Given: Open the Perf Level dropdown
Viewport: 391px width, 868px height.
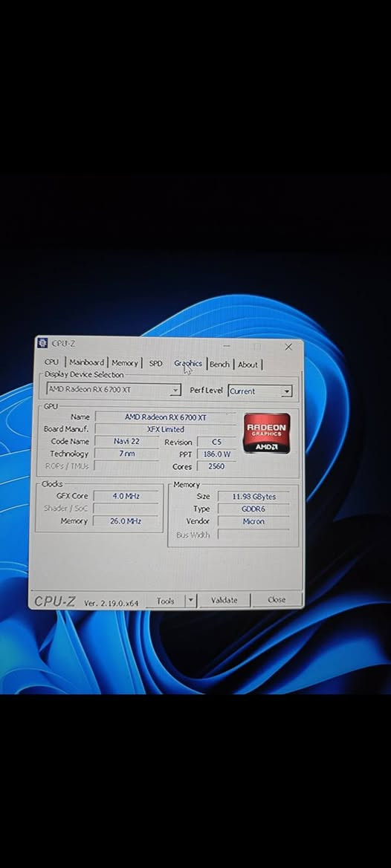Looking at the screenshot, I should pyautogui.click(x=286, y=391).
